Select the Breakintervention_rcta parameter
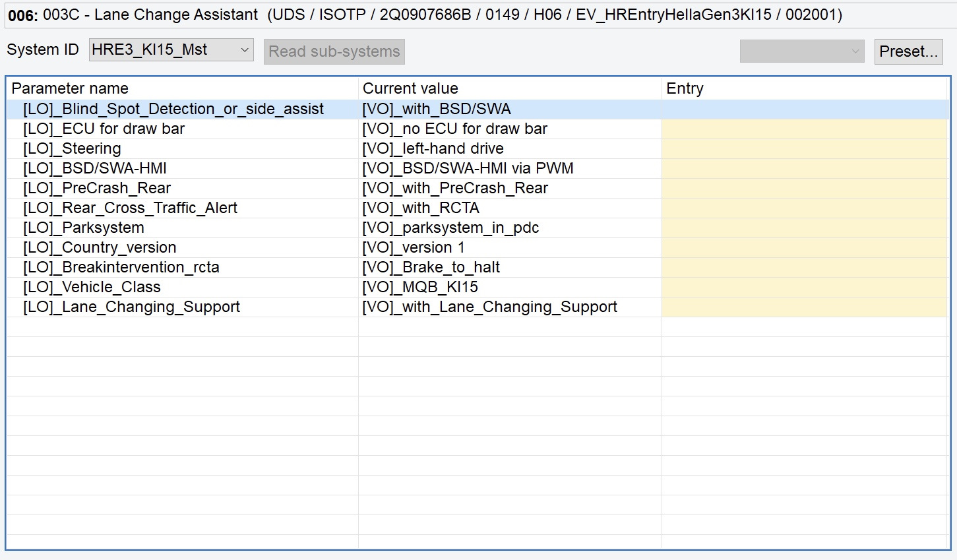 pyautogui.click(x=121, y=267)
